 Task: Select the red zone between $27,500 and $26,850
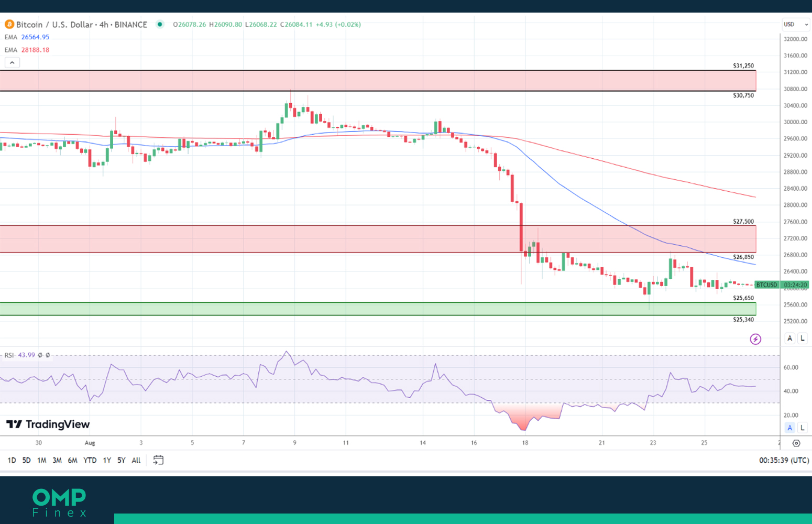(378, 239)
